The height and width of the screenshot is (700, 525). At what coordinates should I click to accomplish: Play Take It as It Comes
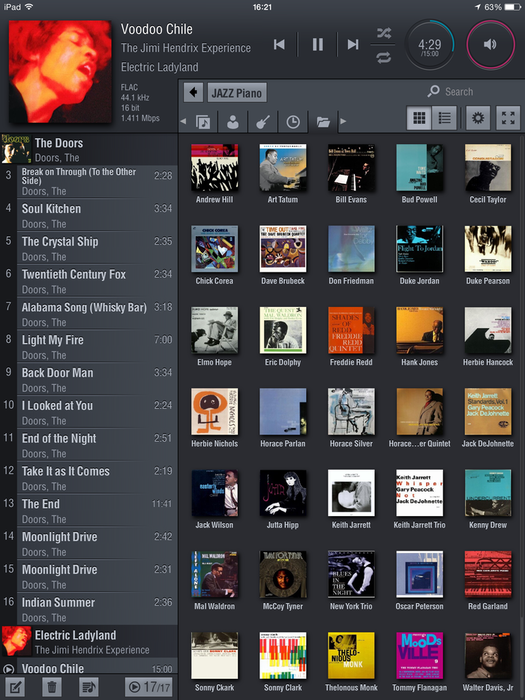(89, 478)
